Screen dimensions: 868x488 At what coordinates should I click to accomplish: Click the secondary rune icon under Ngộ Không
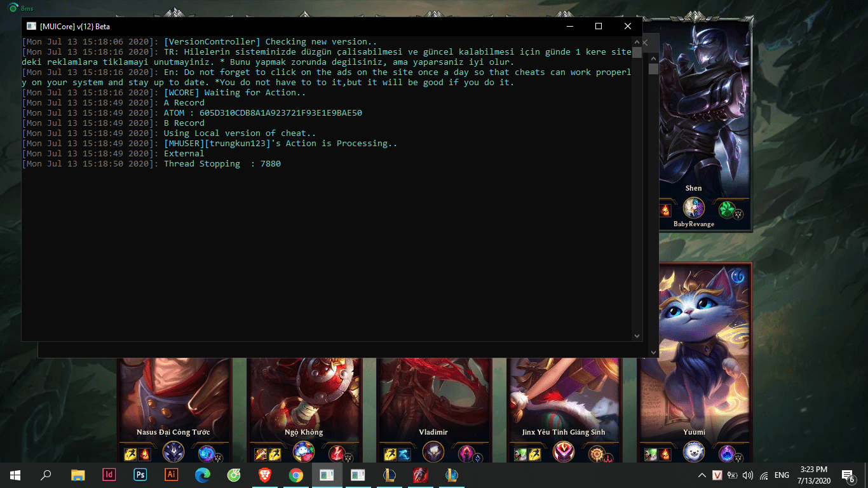tap(337, 453)
